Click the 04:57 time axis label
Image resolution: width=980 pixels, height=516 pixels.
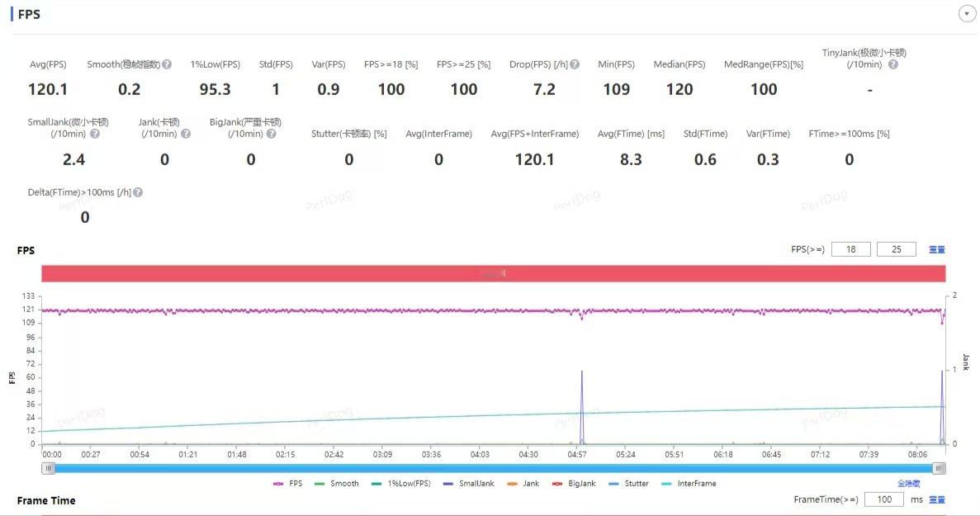pos(577,454)
